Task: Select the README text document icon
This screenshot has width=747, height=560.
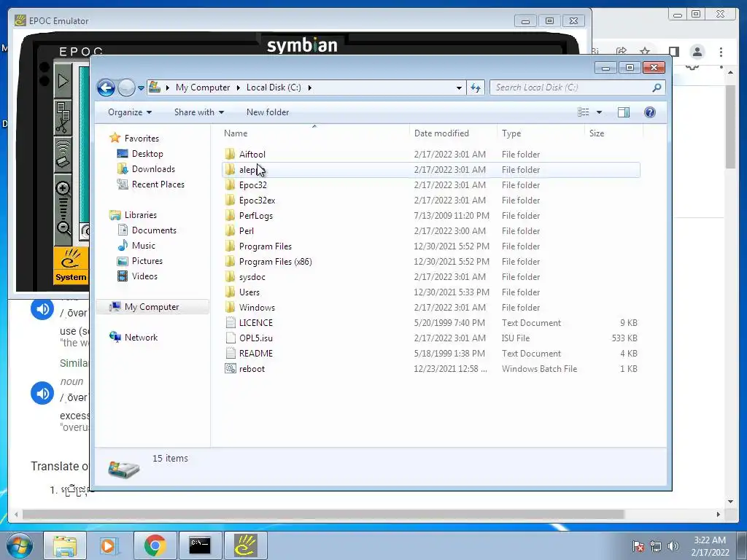Action: (231, 354)
